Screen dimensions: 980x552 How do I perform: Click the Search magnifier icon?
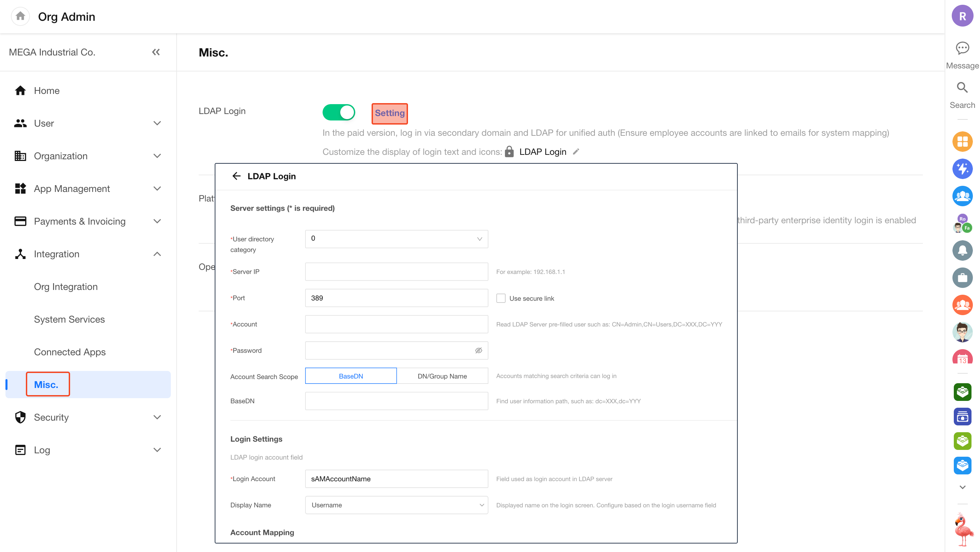click(x=962, y=88)
